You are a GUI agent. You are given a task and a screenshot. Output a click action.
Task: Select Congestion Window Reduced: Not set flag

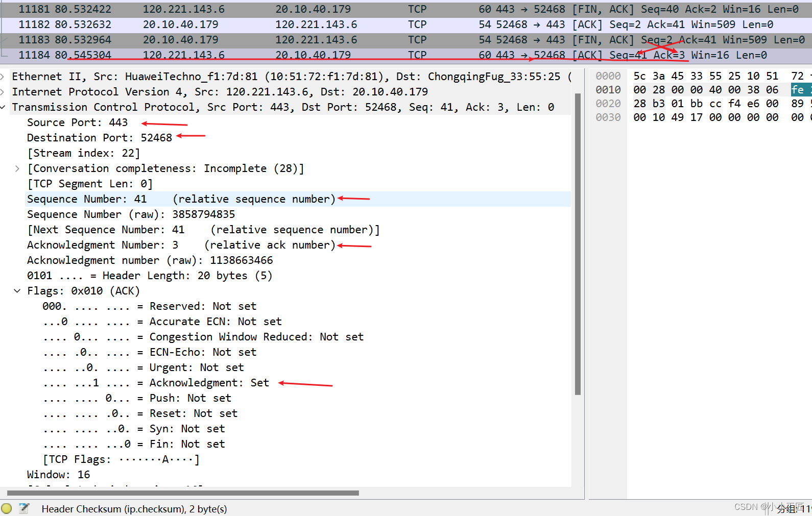pos(203,337)
